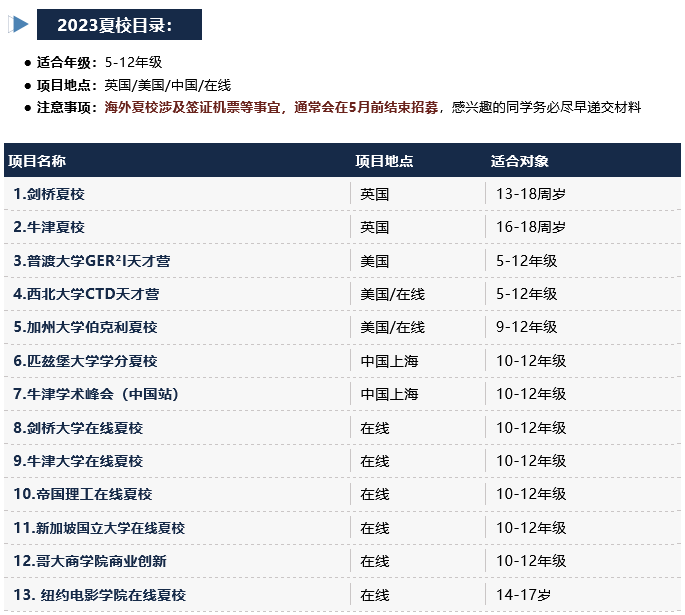Click the blue arrow icon beside 2023夏校目录
This screenshot has width=685, height=615.
tap(18, 24)
